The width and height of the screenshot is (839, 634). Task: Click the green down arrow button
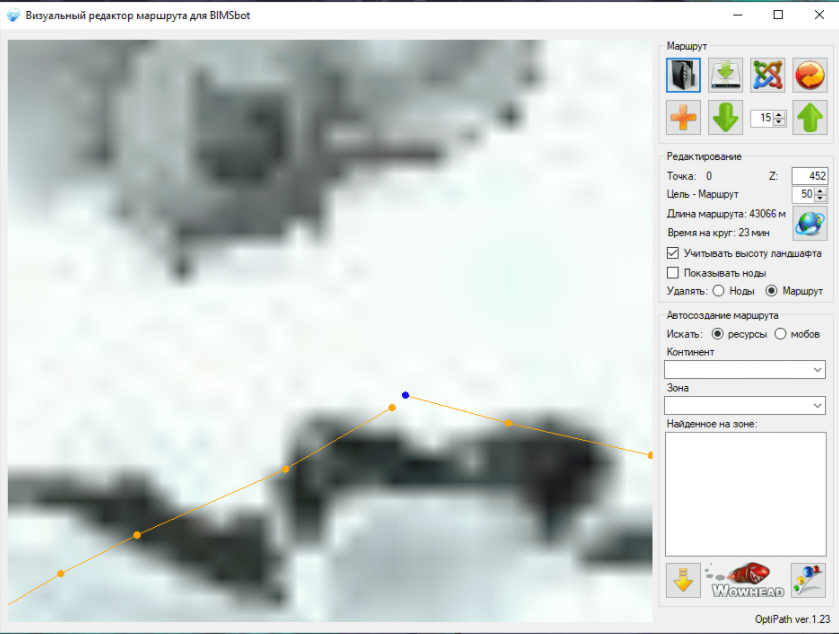pyautogui.click(x=725, y=118)
